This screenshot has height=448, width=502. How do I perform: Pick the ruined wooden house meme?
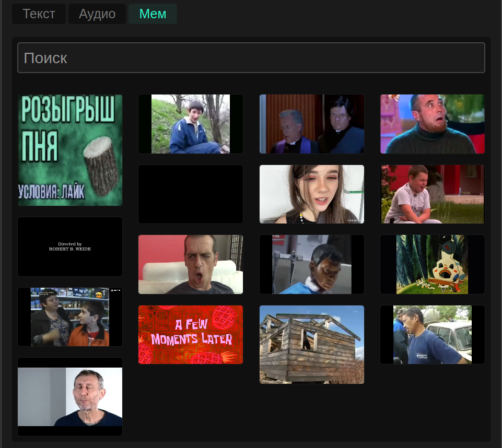point(312,345)
